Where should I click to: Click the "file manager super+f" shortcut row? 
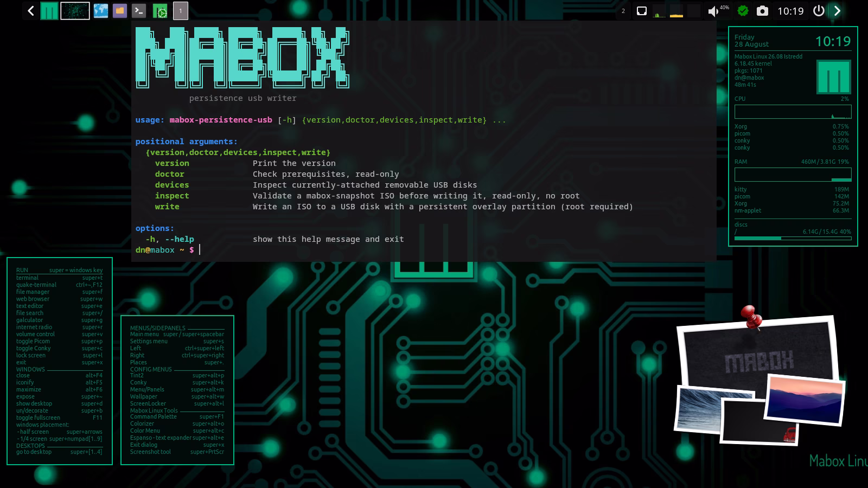coord(59,292)
